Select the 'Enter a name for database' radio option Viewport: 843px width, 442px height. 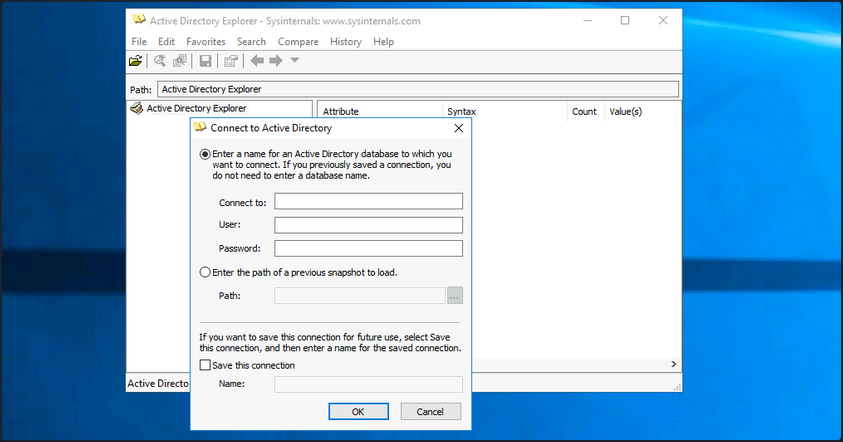coord(206,154)
